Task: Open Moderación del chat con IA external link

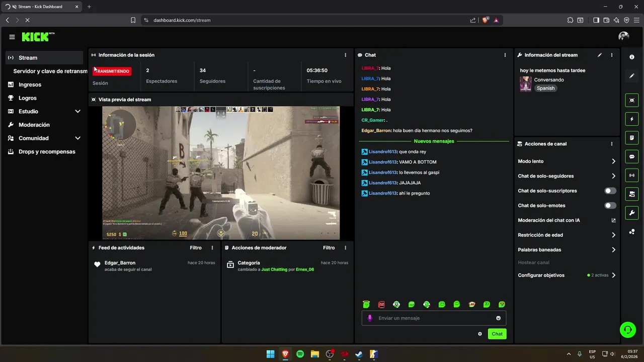Action: [x=613, y=220]
